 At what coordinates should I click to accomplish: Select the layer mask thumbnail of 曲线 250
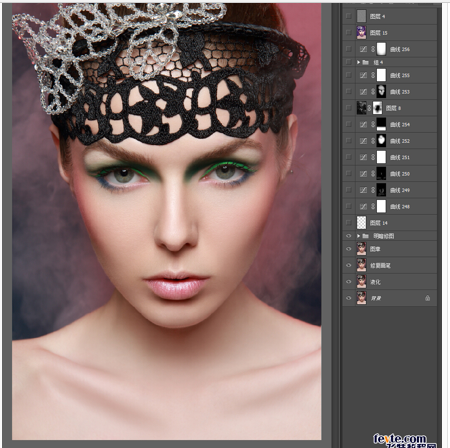coord(381,174)
